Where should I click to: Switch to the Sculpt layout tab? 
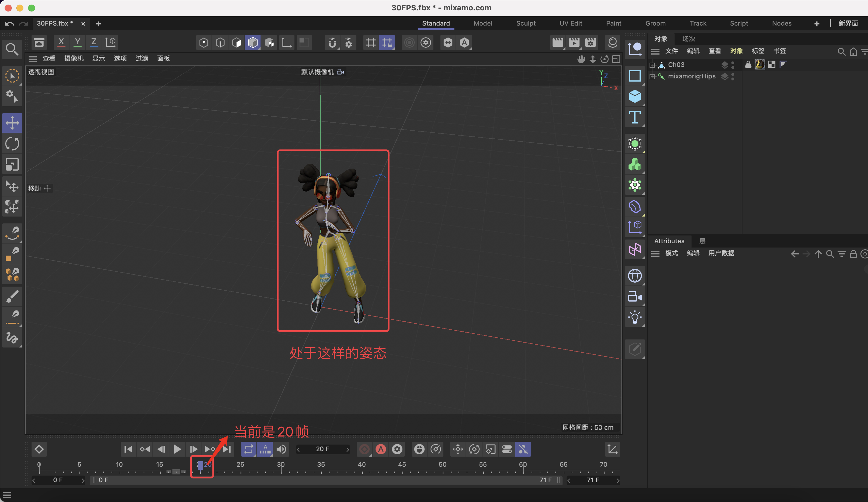pos(526,24)
